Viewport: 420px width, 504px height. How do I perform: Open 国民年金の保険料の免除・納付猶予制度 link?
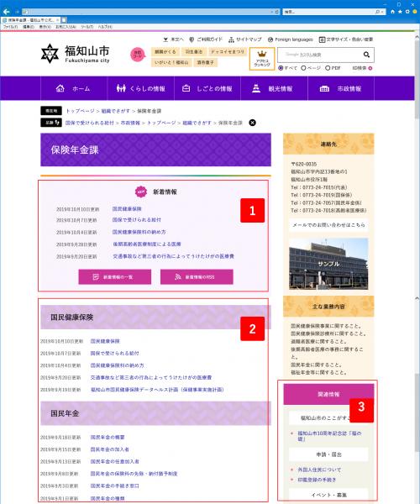click(x=134, y=474)
